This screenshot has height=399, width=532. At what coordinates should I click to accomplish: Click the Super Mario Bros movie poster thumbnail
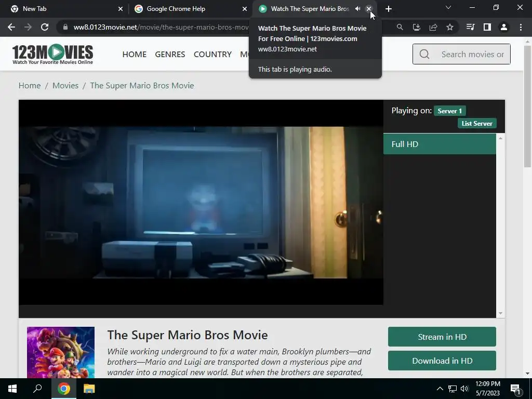coord(61,353)
